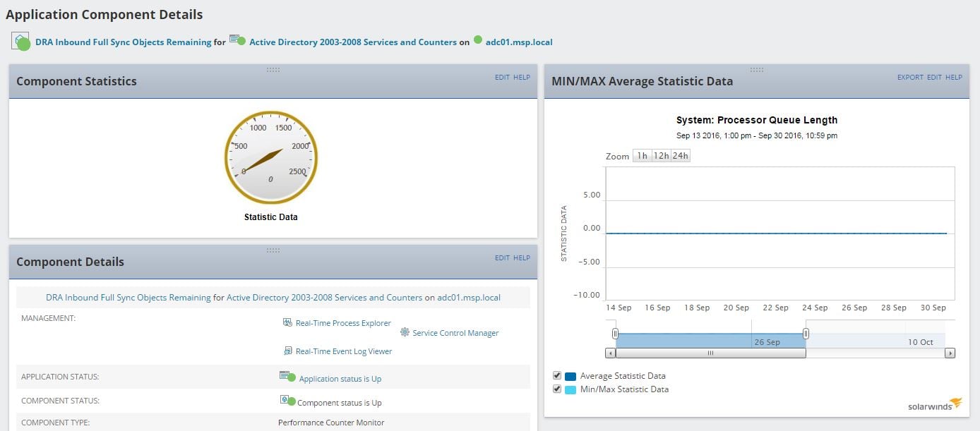The image size is (980, 431).
Task: Click the 26 Sep marker in chart navigator
Action: pos(767,342)
